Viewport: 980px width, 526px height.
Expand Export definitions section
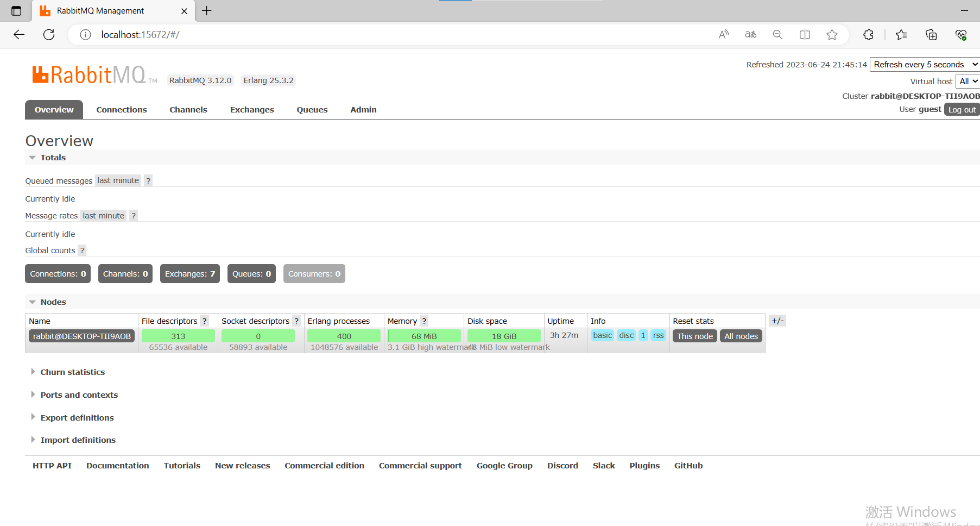tap(77, 418)
